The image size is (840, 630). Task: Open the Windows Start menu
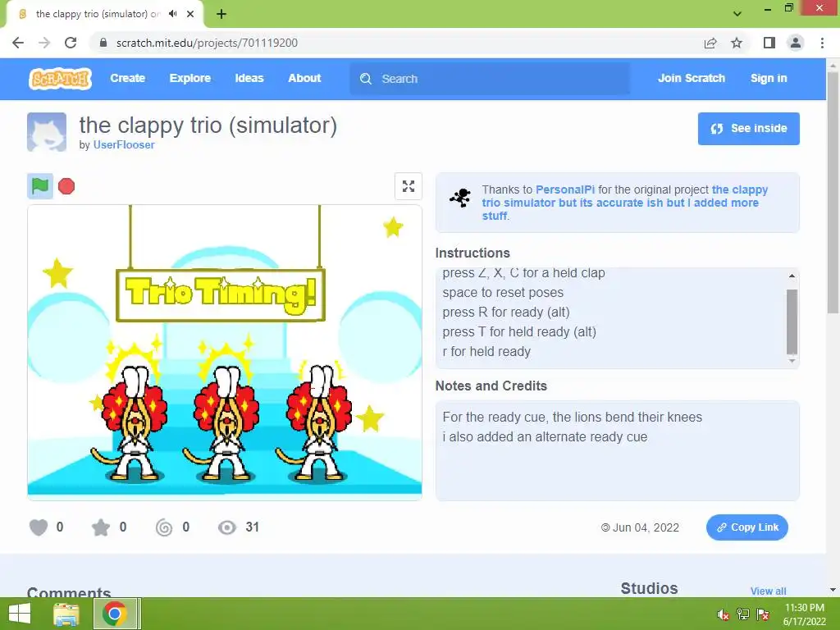point(20,614)
